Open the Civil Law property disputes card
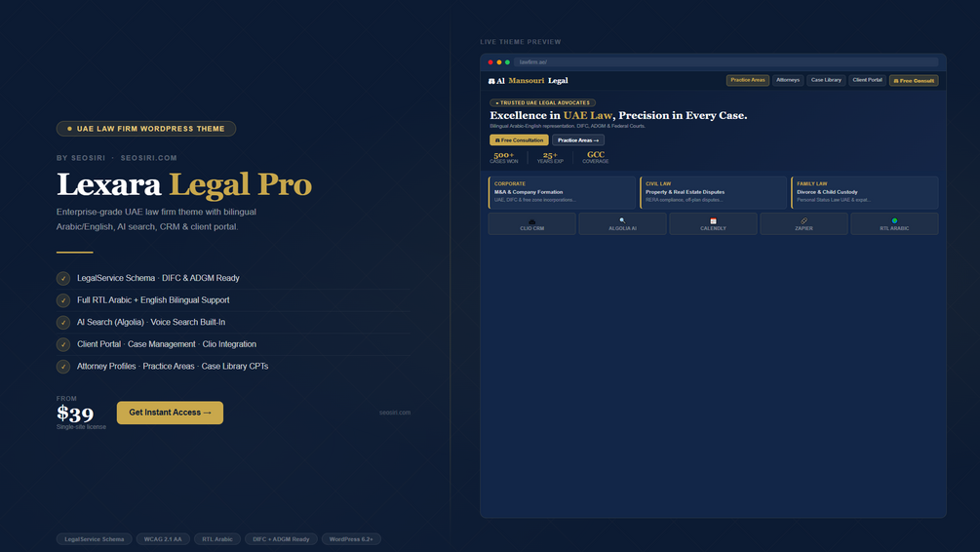 click(713, 192)
